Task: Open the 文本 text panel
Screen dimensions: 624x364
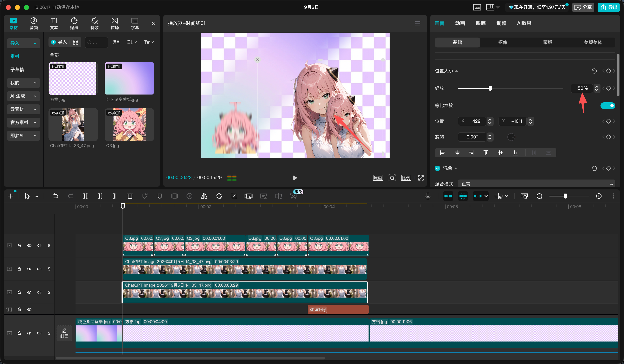Action: pos(54,24)
